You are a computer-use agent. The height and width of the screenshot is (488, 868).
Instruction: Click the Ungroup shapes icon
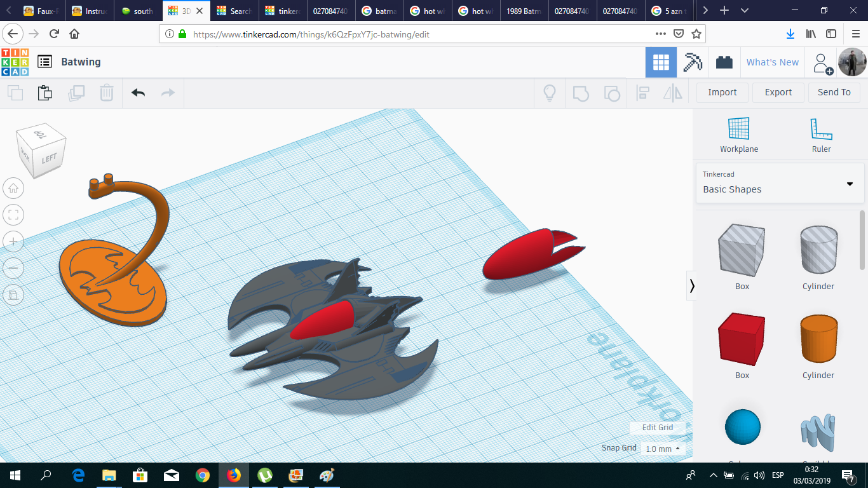tap(611, 93)
